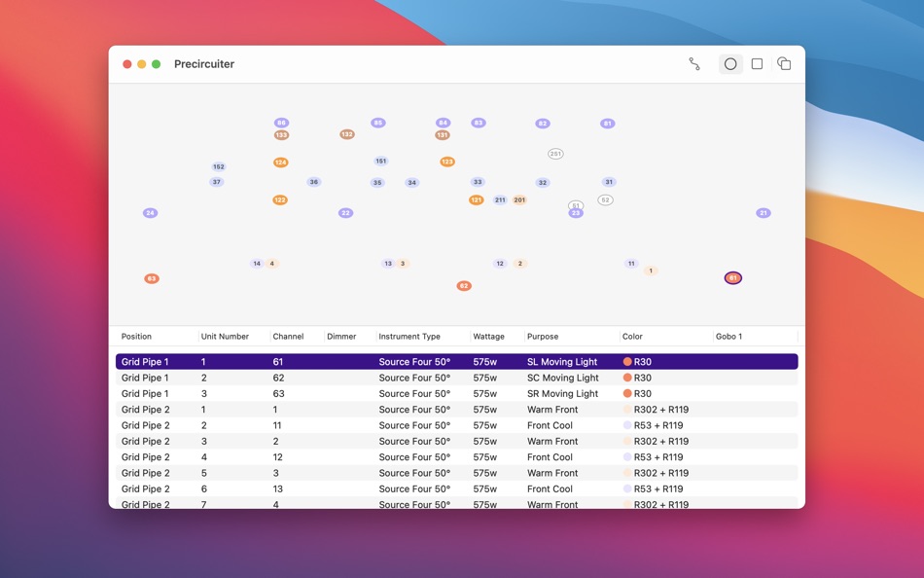Select outlined fixture marker 251
This screenshot has width=924, height=578.
[555, 154]
